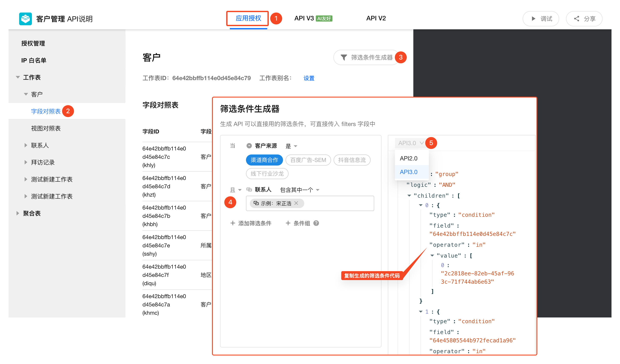The image size is (620, 364).
Task: Collapse the children node in JSON
Action: pos(409,195)
